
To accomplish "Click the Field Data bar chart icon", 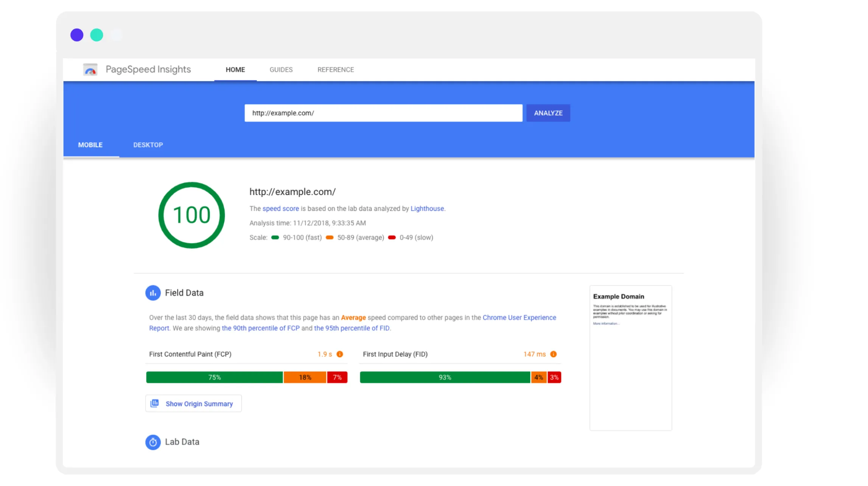I will tap(153, 293).
